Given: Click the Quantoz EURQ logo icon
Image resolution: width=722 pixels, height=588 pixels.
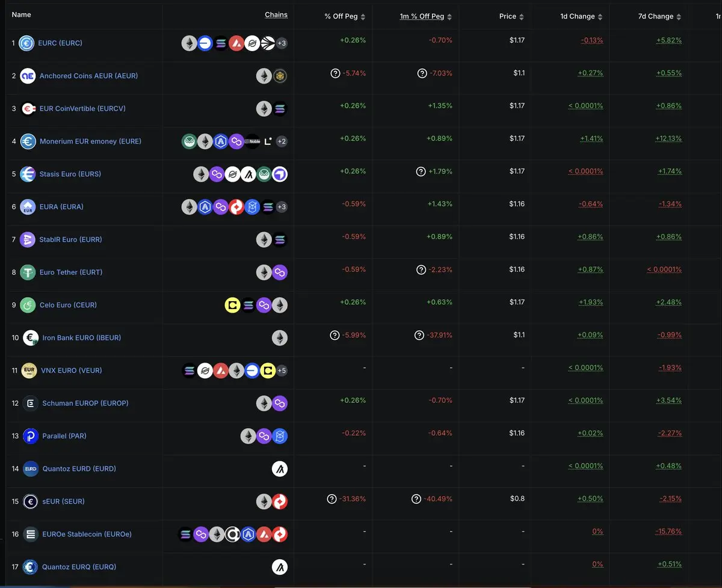Looking at the screenshot, I should [x=31, y=567].
